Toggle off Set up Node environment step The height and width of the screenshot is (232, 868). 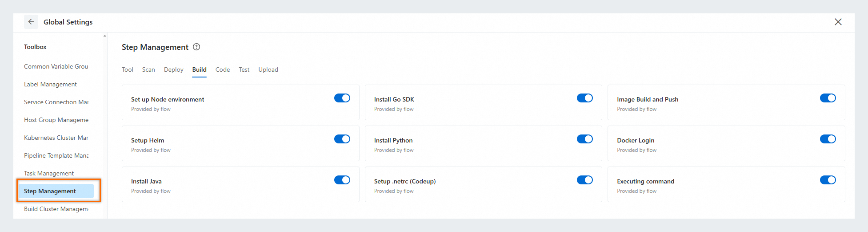point(342,98)
